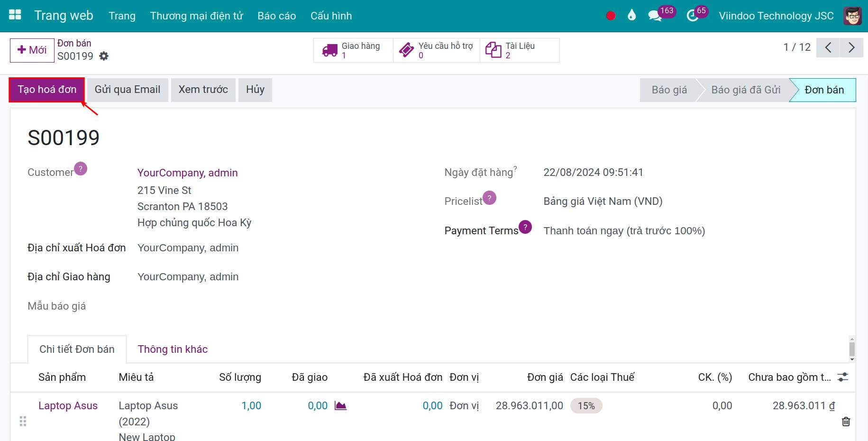This screenshot has width=868, height=441.
Task: Open Viindoo Technology JSC company switcher
Action: (x=776, y=16)
